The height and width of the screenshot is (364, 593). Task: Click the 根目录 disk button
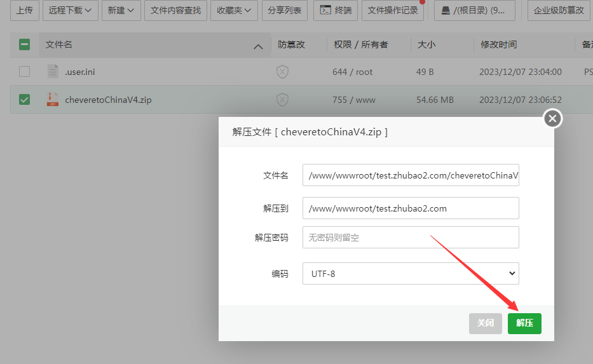point(479,10)
